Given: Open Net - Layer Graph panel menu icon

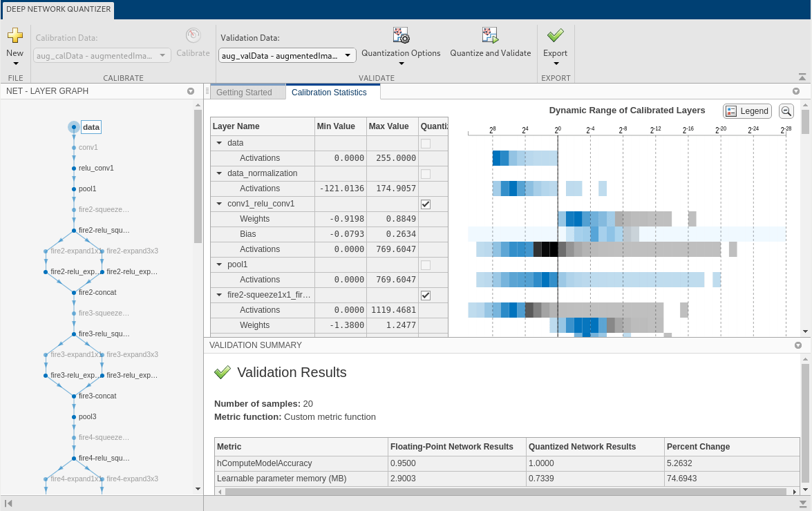Looking at the screenshot, I should [x=191, y=91].
